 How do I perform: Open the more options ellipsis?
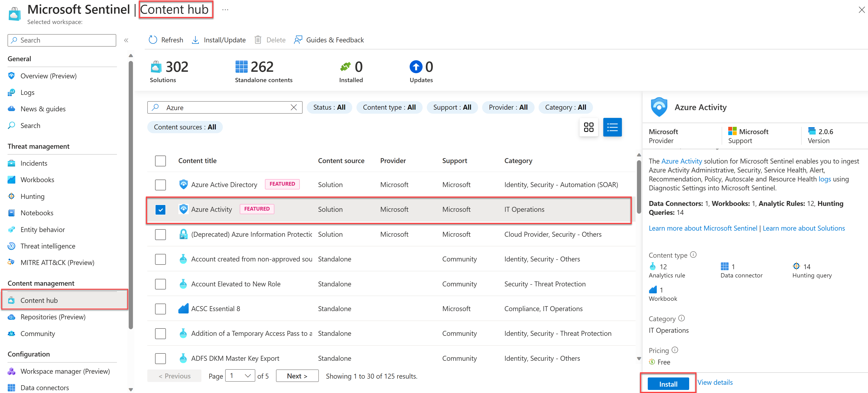[x=225, y=10]
